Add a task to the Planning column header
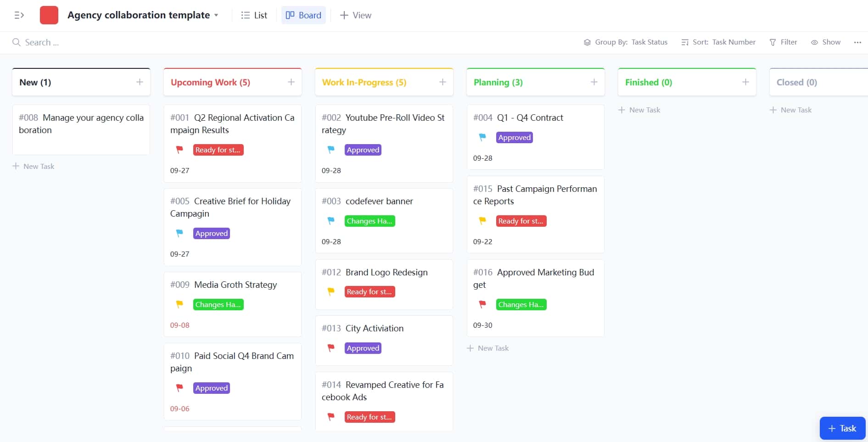Image resolution: width=868 pixels, height=442 pixels. pyautogui.click(x=594, y=82)
